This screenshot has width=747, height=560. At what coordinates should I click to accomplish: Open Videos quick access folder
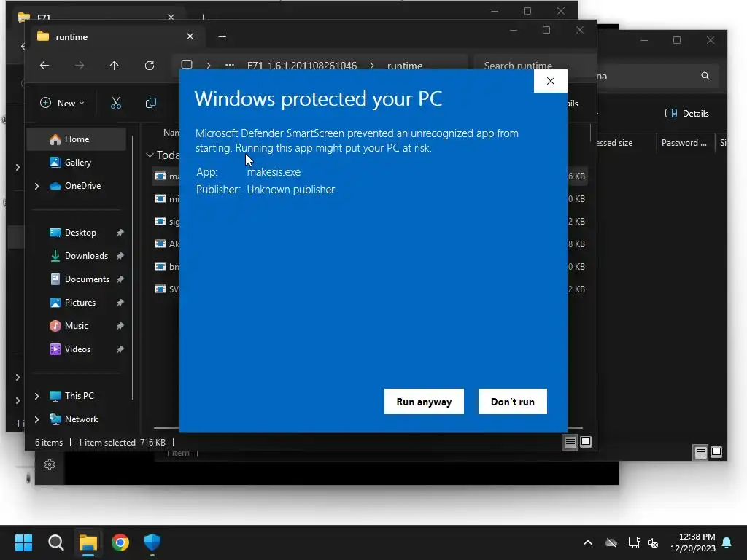pos(77,349)
